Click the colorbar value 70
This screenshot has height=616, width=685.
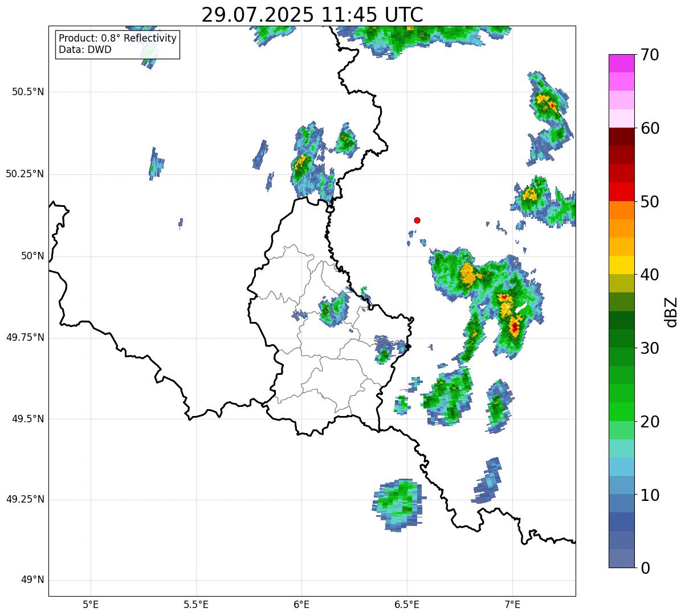(x=650, y=55)
